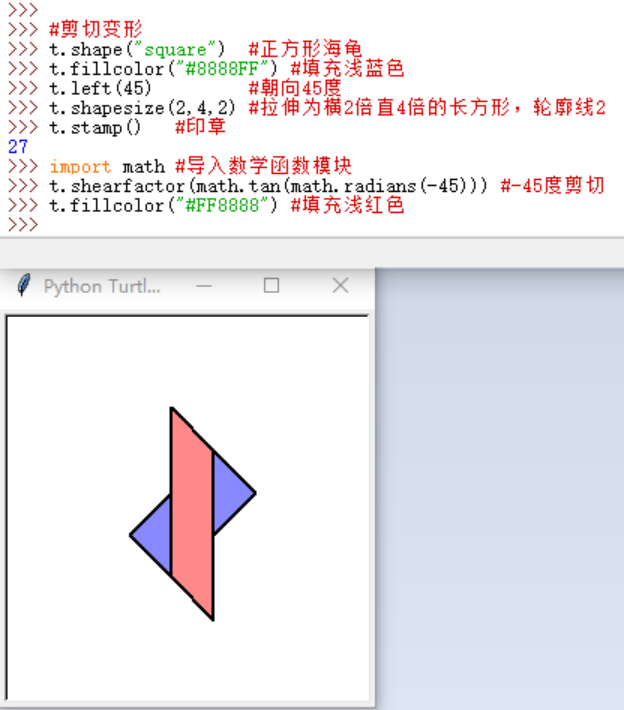Viewport: 624px width, 710px height.
Task: Click the line t.fillcolor("#FF8888")
Action: (163, 205)
